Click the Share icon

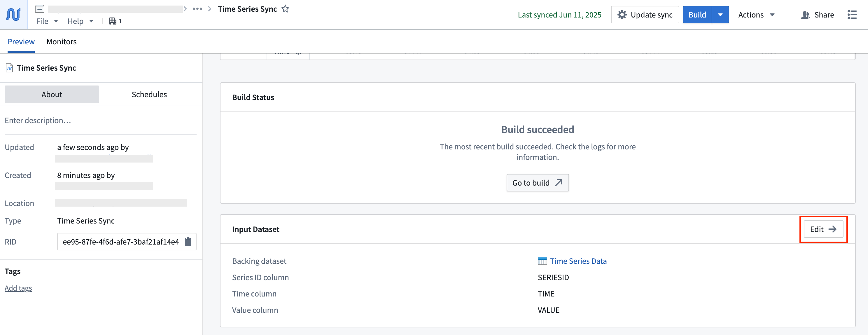(x=806, y=15)
